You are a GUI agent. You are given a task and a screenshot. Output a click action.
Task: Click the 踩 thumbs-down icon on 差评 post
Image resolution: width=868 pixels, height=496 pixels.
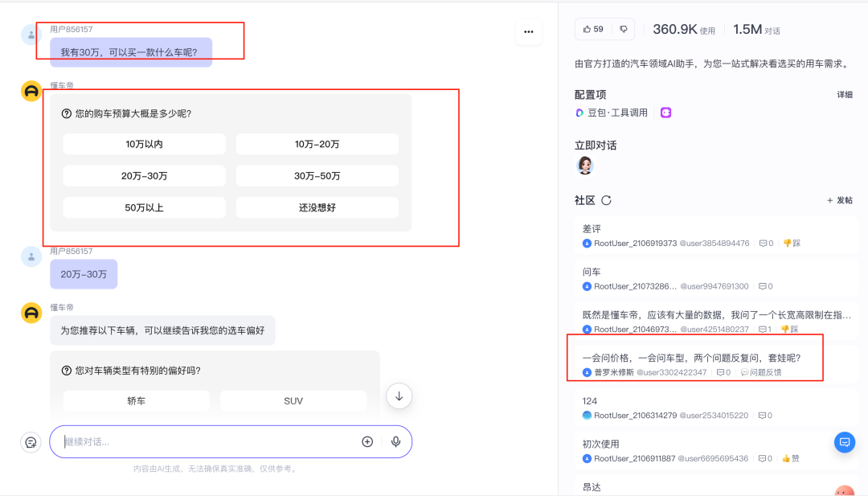click(792, 243)
